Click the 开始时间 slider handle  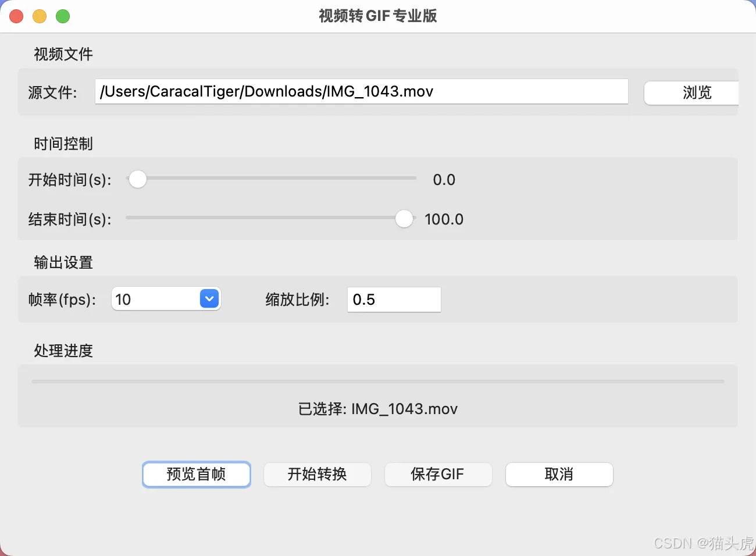(138, 179)
